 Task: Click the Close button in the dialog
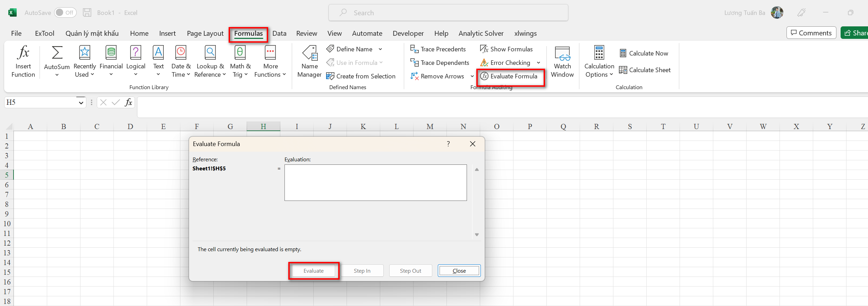459,271
